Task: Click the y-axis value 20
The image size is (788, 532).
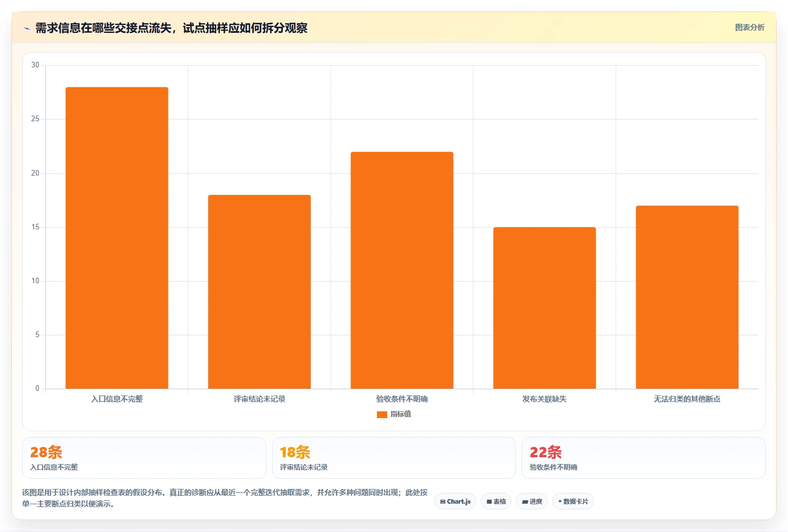Action: (x=35, y=173)
